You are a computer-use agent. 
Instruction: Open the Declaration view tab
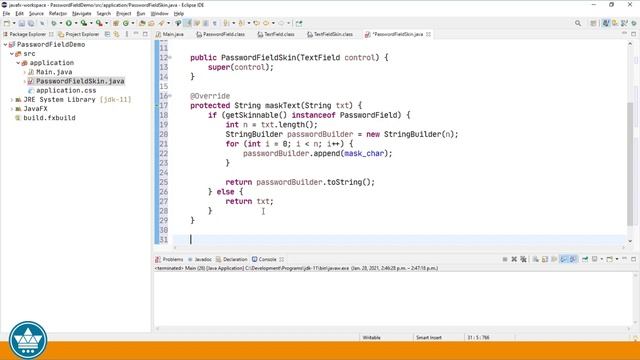click(232, 259)
